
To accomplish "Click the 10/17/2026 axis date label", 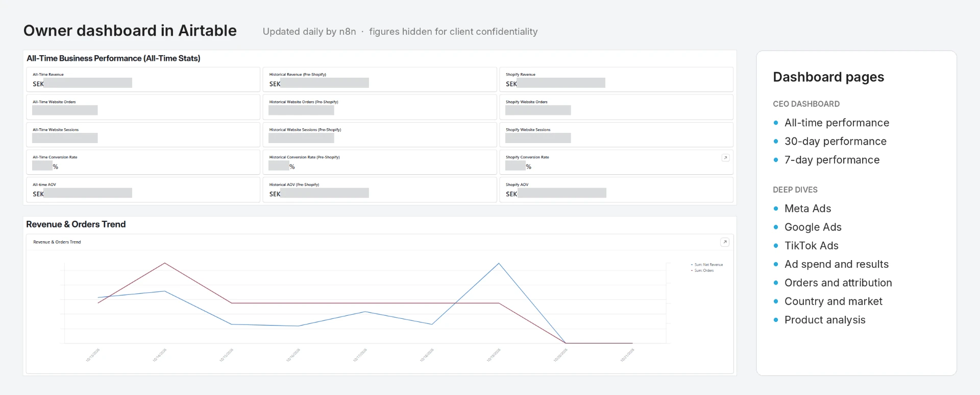I will click(x=360, y=355).
